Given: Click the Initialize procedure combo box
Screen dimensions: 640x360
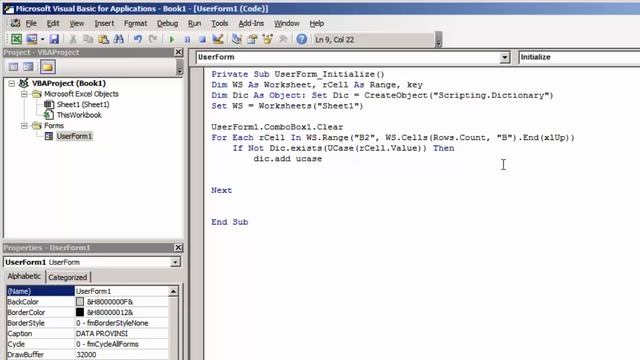Looking at the screenshot, I should click(579, 57).
